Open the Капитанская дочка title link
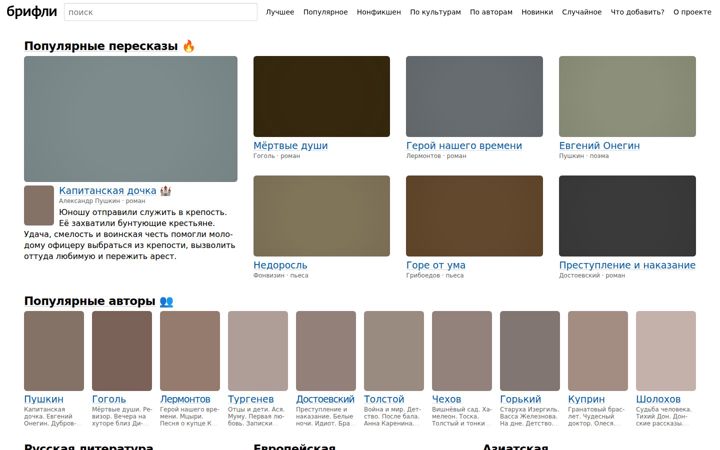This screenshot has width=720, height=450. pyautogui.click(x=107, y=191)
